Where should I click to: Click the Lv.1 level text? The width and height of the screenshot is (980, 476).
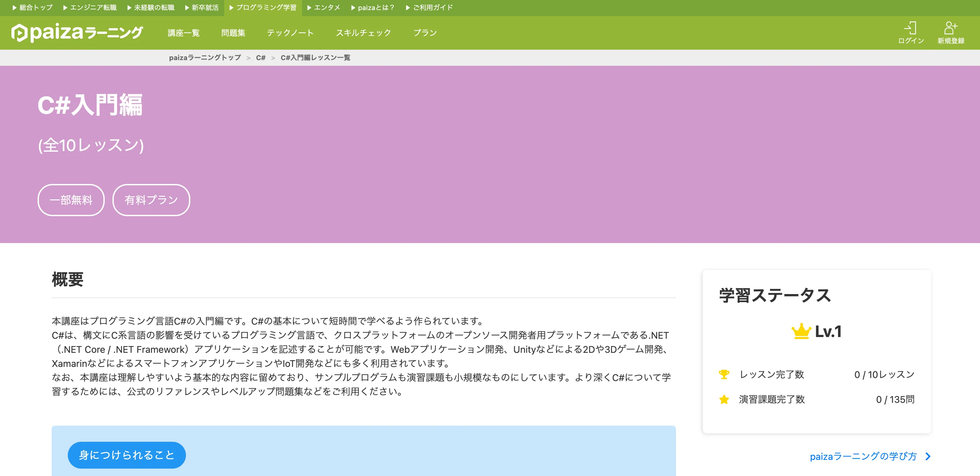pyautogui.click(x=828, y=332)
